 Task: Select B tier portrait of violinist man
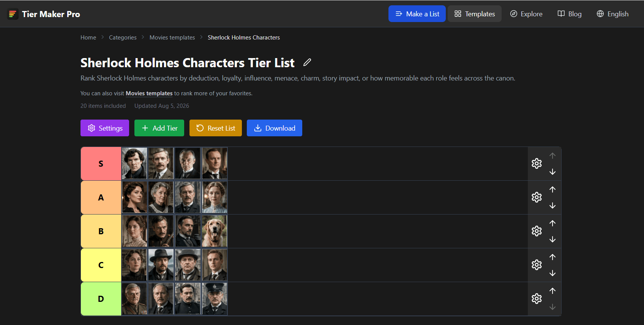point(161,231)
